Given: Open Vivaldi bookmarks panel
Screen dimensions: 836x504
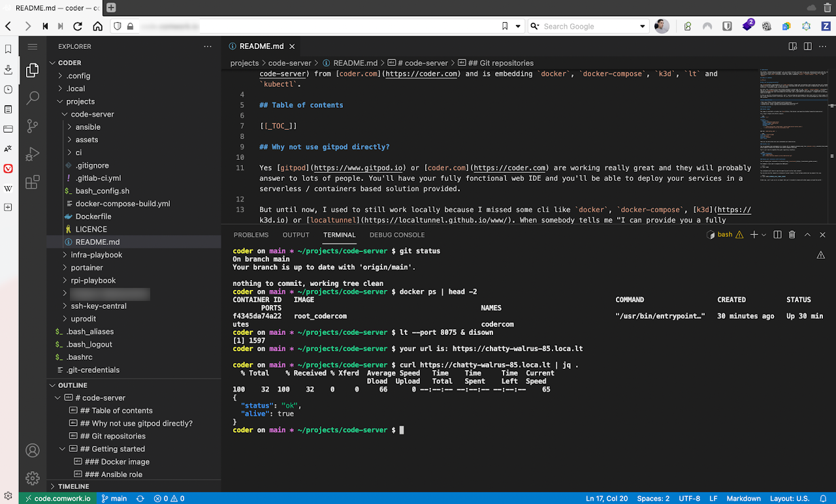Looking at the screenshot, I should (8, 49).
